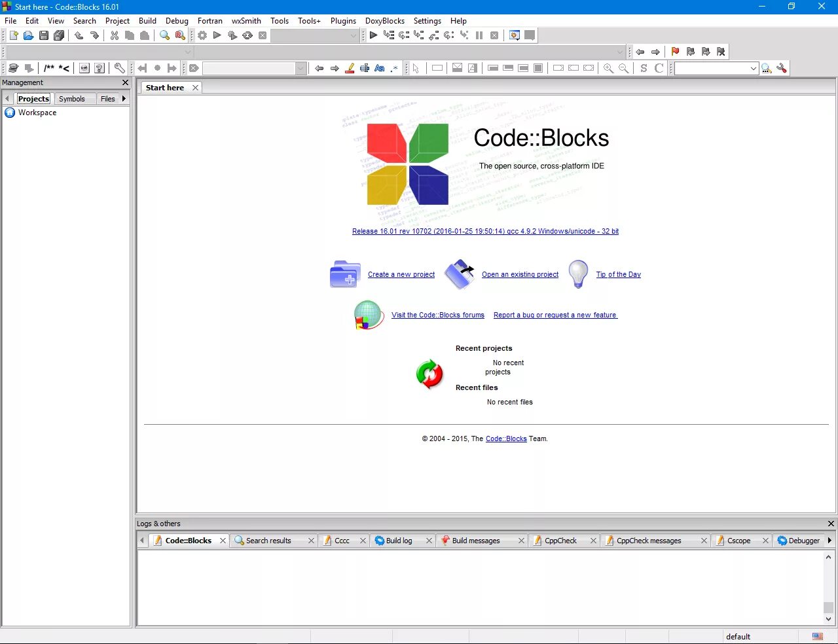
Task: Click Visit the Code::Blocks forums link
Action: point(438,315)
